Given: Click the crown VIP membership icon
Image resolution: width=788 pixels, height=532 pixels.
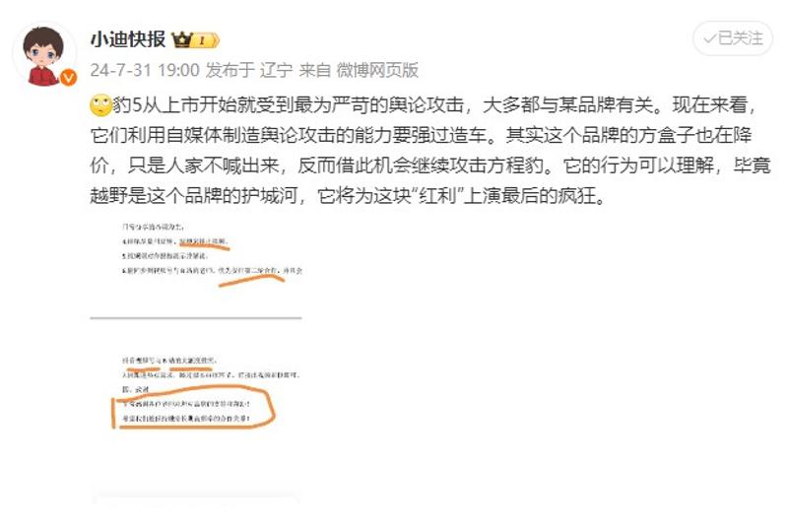Looking at the screenshot, I should pyautogui.click(x=182, y=39).
